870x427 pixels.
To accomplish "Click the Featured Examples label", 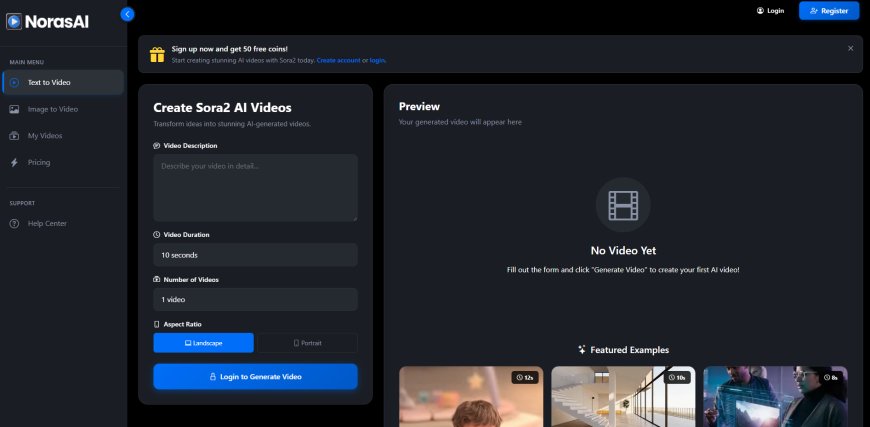I will 629,350.
